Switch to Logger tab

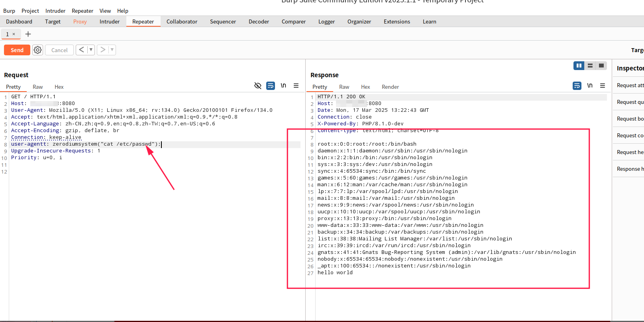point(326,21)
